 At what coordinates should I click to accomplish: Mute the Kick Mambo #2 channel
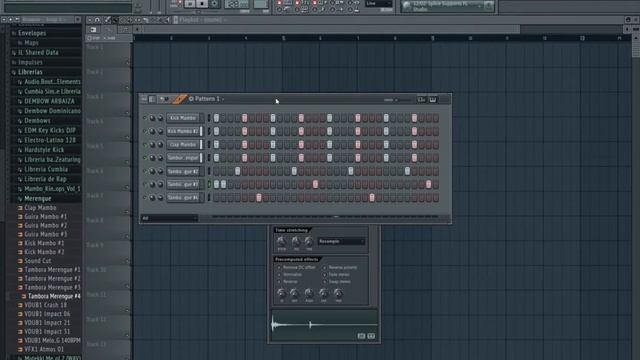[144, 131]
